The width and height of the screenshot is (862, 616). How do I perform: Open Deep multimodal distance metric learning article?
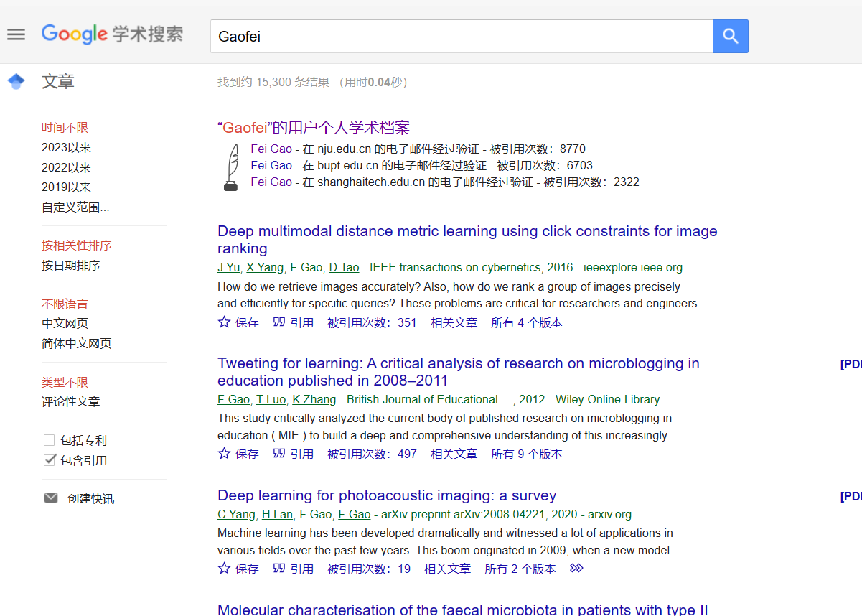tap(467, 240)
